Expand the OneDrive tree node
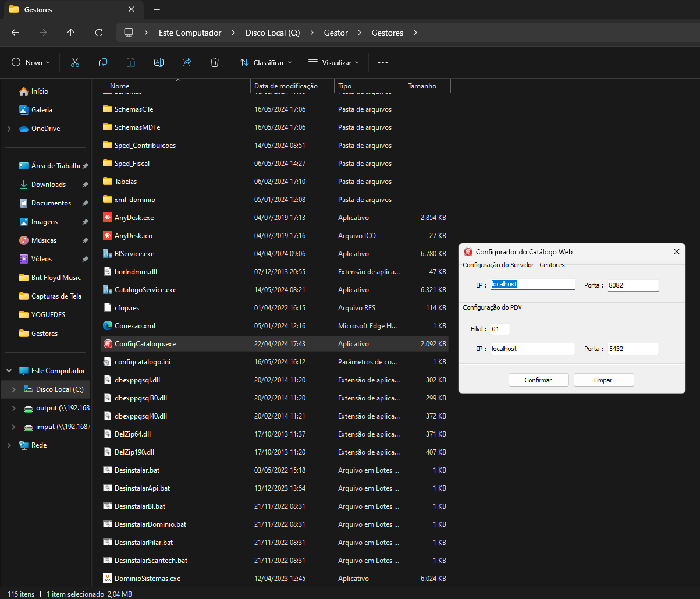This screenshot has width=700, height=599. (x=9, y=129)
